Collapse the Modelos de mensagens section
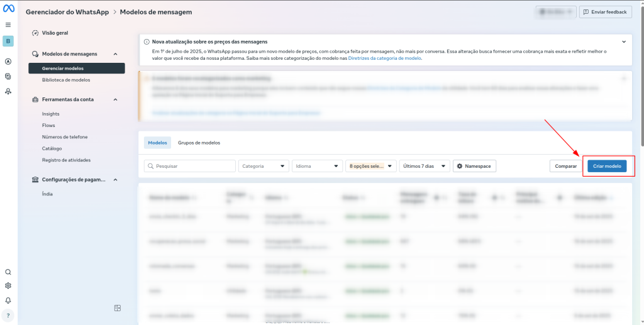This screenshot has height=325, width=644. point(115,54)
